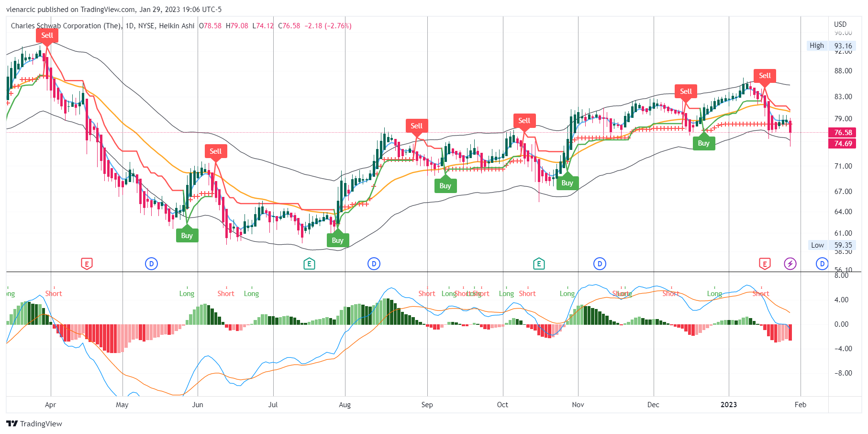Click the green earnings E marker in July

pos(309,263)
